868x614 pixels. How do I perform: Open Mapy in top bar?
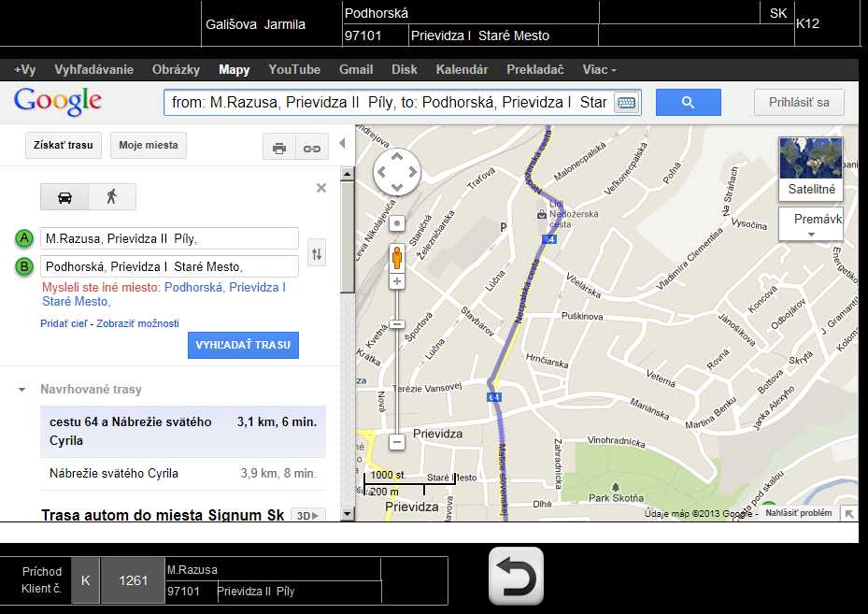235,70
